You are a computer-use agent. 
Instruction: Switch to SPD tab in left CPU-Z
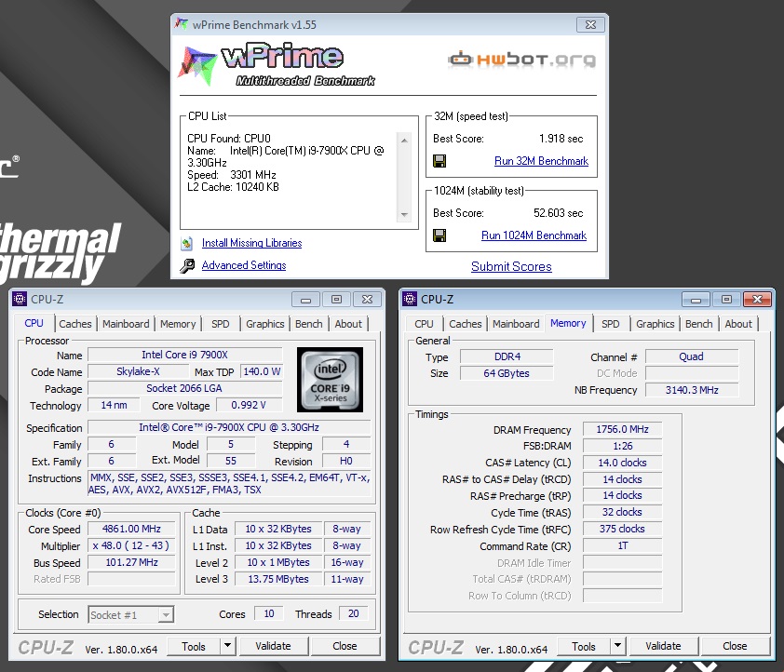coord(220,324)
